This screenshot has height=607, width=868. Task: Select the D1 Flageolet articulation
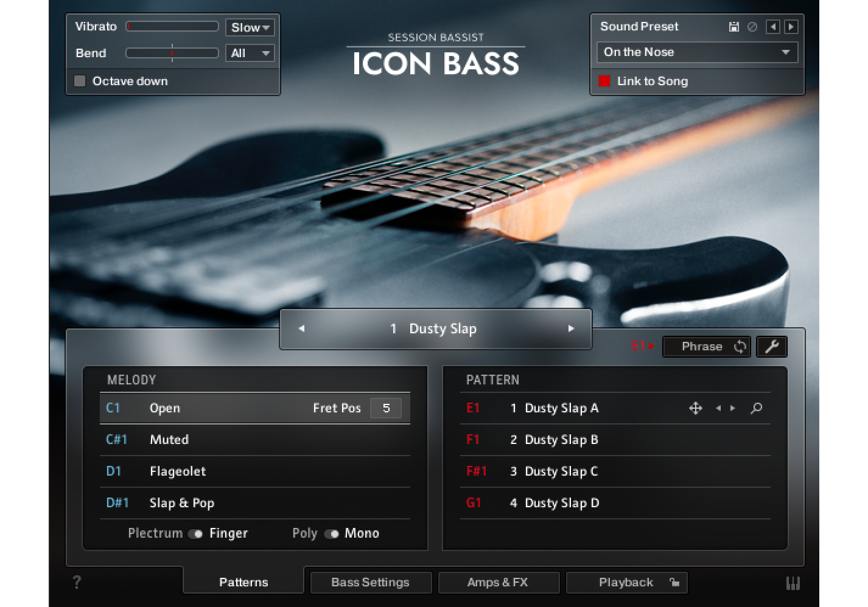pos(255,471)
